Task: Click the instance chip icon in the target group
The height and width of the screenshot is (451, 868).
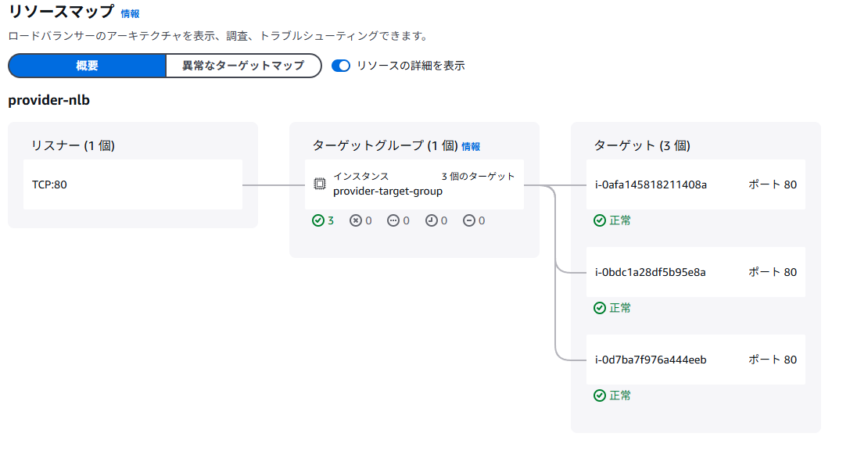Action: coord(319,184)
